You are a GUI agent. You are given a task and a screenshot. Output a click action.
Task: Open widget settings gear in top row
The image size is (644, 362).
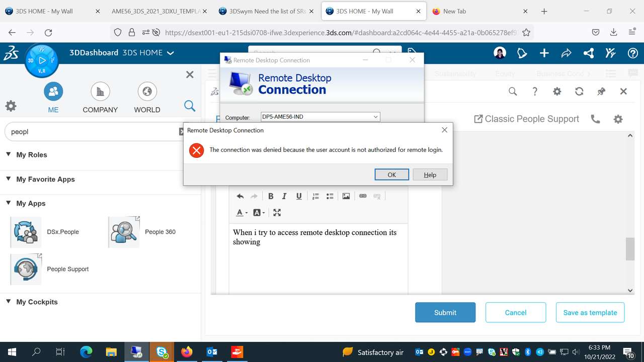[x=557, y=92]
